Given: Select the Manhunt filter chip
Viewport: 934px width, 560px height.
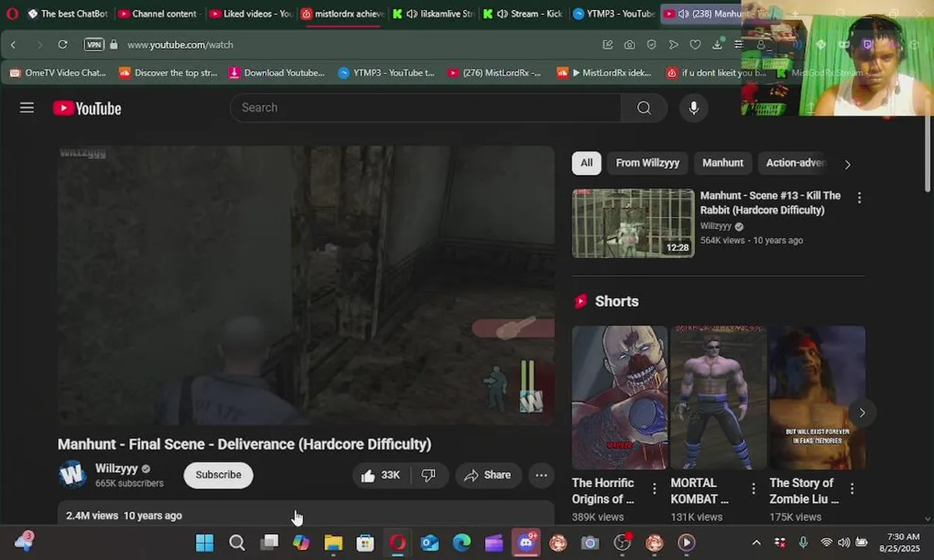Looking at the screenshot, I should point(722,163).
